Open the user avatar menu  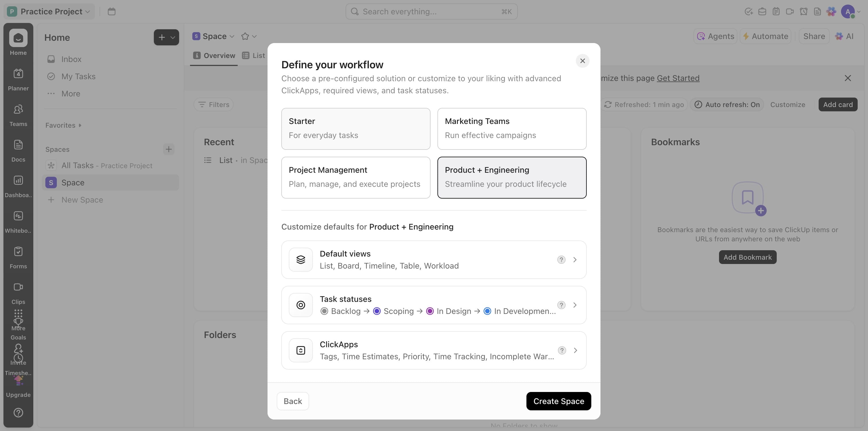(x=850, y=11)
